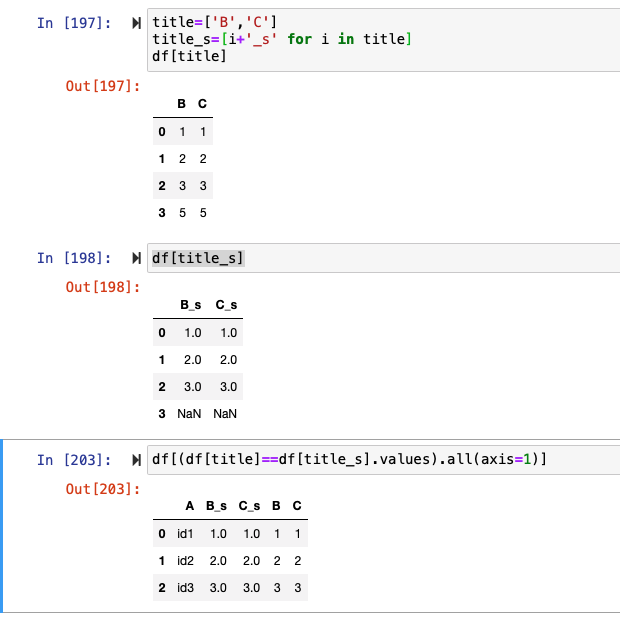Click the B_s column header in Out[198] table
This screenshot has width=620, height=617.
pyautogui.click(x=191, y=305)
